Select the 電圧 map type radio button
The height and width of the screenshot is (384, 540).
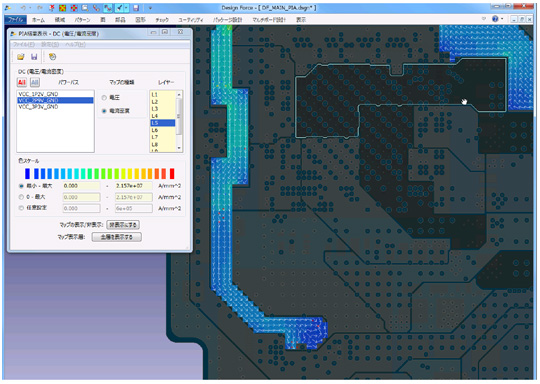click(x=104, y=98)
